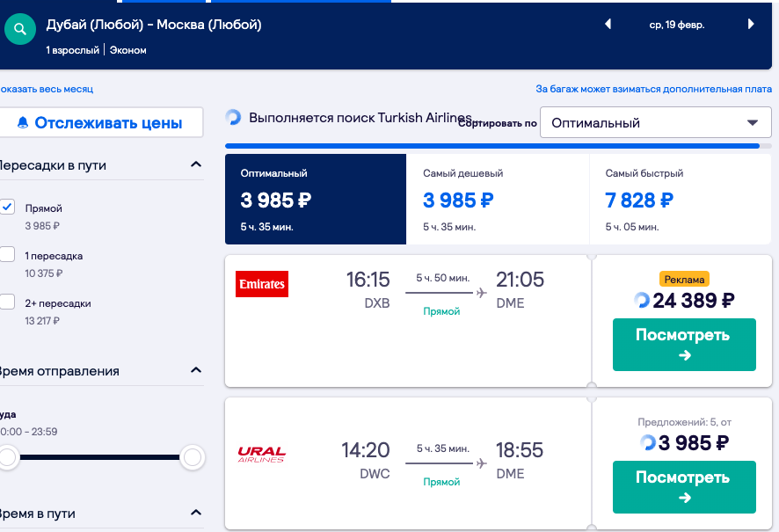Click the Emirates airline logo
This screenshot has height=532, width=779.
(x=262, y=284)
